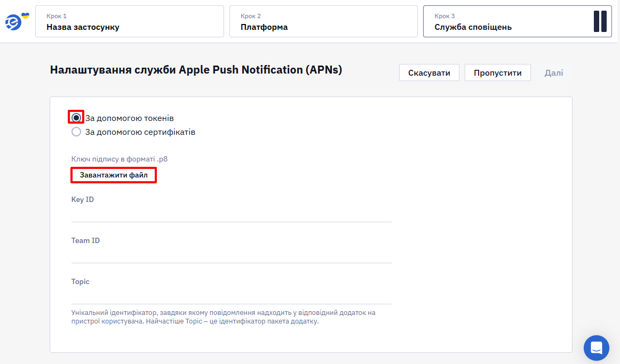Focus the Key ID input field

pyautogui.click(x=232, y=214)
